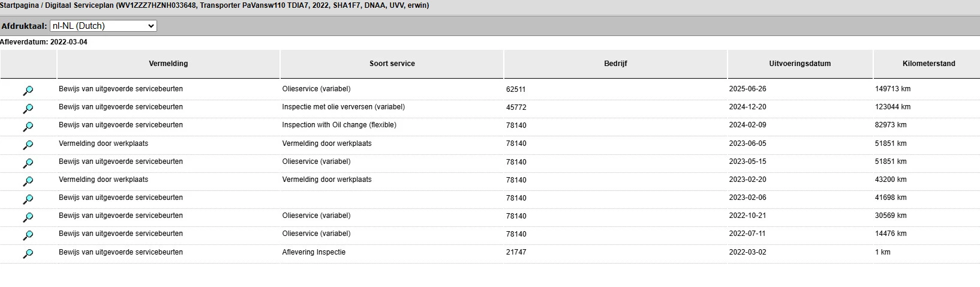Open details for the 2025-06-26 Olieservice entry
The image size is (980, 287).
coord(28,91)
